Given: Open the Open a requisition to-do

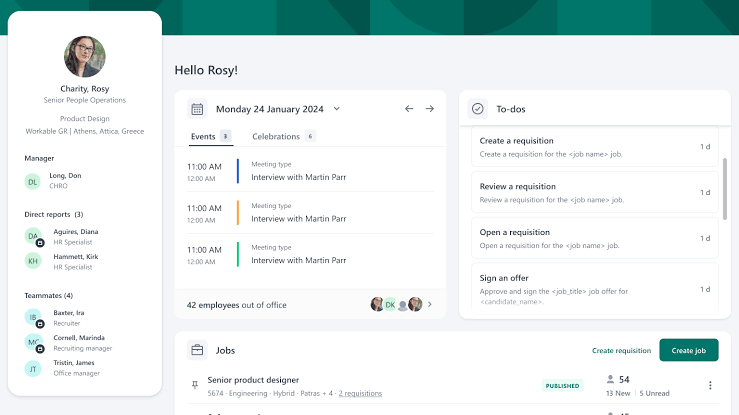Looking at the screenshot, I should tap(595, 238).
